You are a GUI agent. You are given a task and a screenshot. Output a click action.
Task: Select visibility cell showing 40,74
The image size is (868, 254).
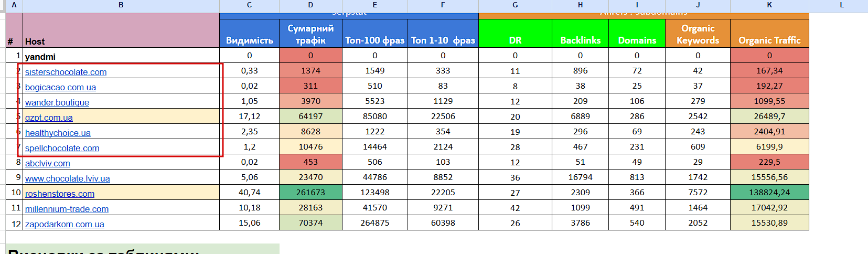[x=249, y=192]
